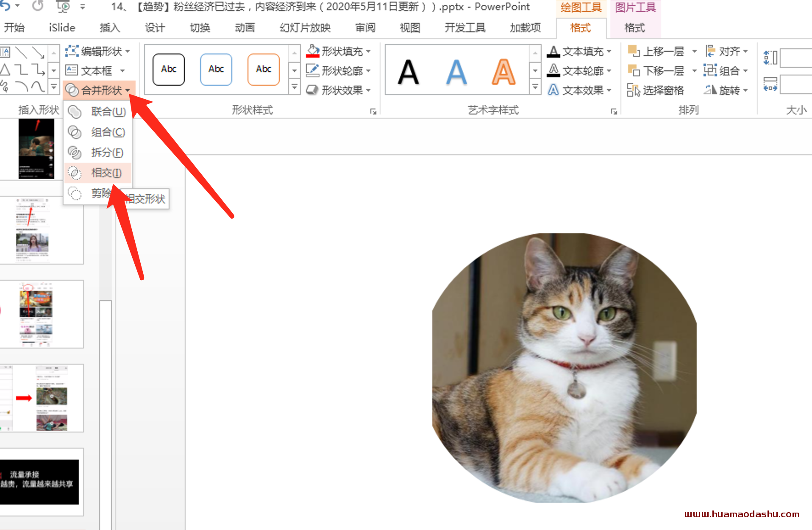This screenshot has width=812, height=530.
Task: Click the Text Effects glowing A icon
Action: coord(553,90)
